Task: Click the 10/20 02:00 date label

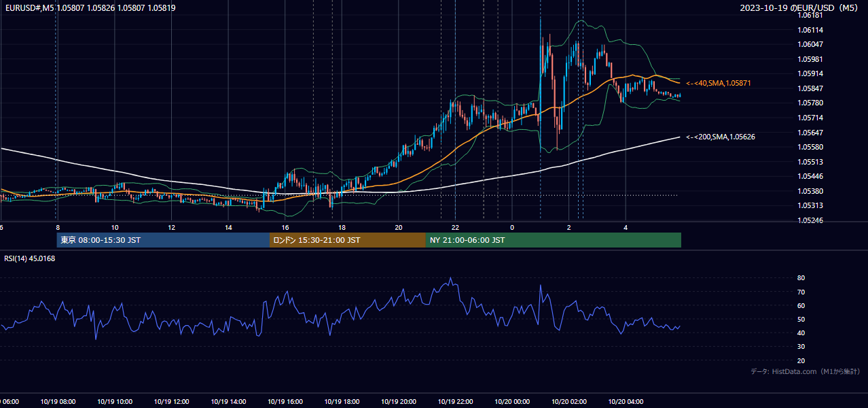Action: coord(569,402)
